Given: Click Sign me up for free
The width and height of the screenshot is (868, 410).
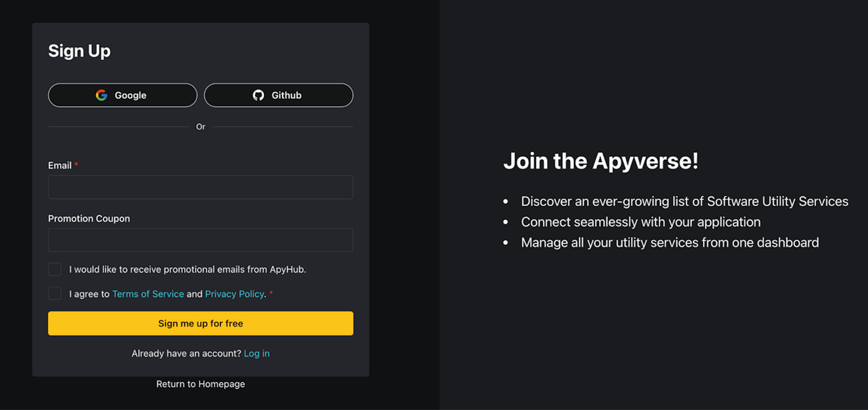Looking at the screenshot, I should click(x=200, y=323).
